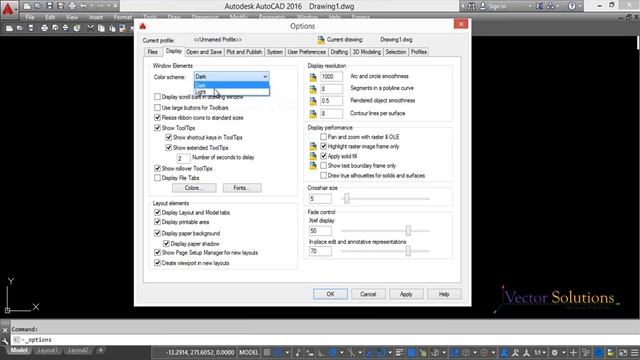Enable Display File Tabs checkbox
640x360 pixels.
(157, 178)
